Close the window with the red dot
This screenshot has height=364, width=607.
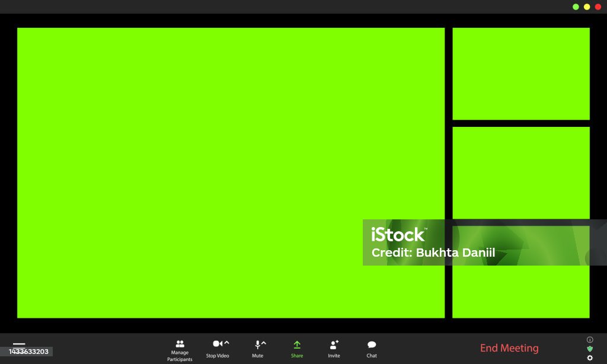pyautogui.click(x=598, y=7)
